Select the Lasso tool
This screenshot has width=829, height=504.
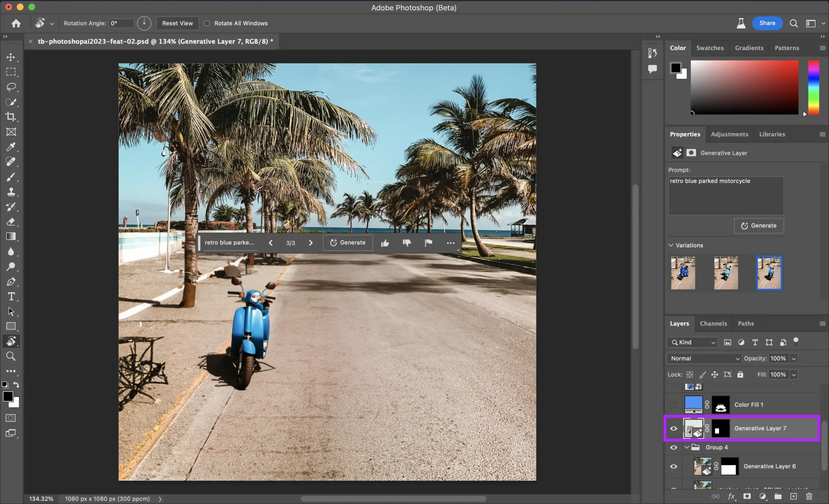(11, 86)
